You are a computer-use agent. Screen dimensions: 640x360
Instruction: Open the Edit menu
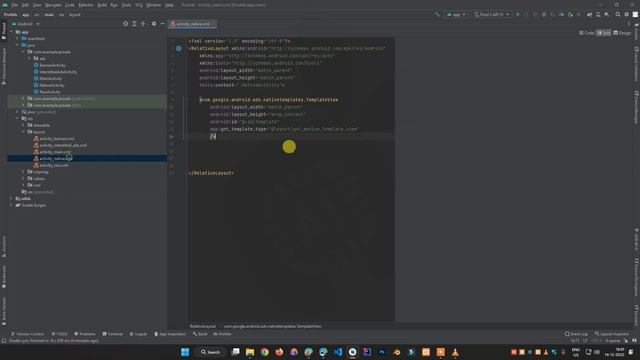click(x=25, y=5)
